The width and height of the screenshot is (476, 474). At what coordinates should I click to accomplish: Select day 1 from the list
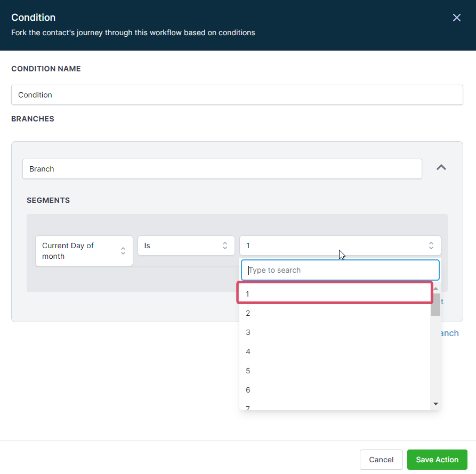click(x=334, y=293)
